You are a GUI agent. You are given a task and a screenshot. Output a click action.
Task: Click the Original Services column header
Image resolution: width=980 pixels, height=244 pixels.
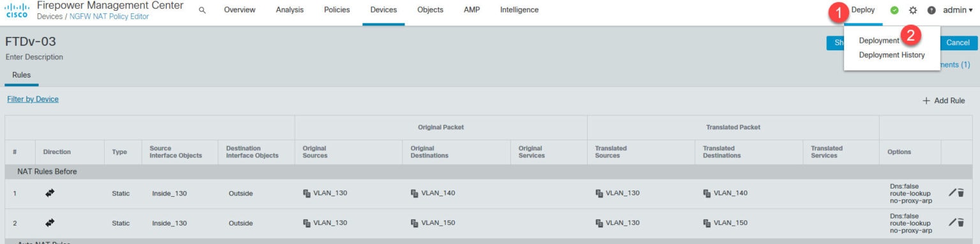531,152
